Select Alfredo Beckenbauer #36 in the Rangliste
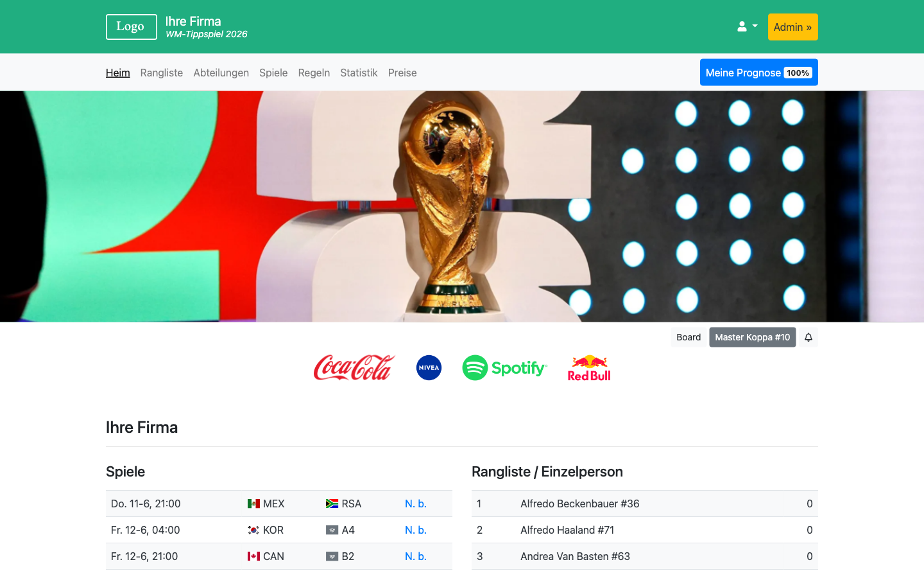The width and height of the screenshot is (924, 578). [x=579, y=504]
